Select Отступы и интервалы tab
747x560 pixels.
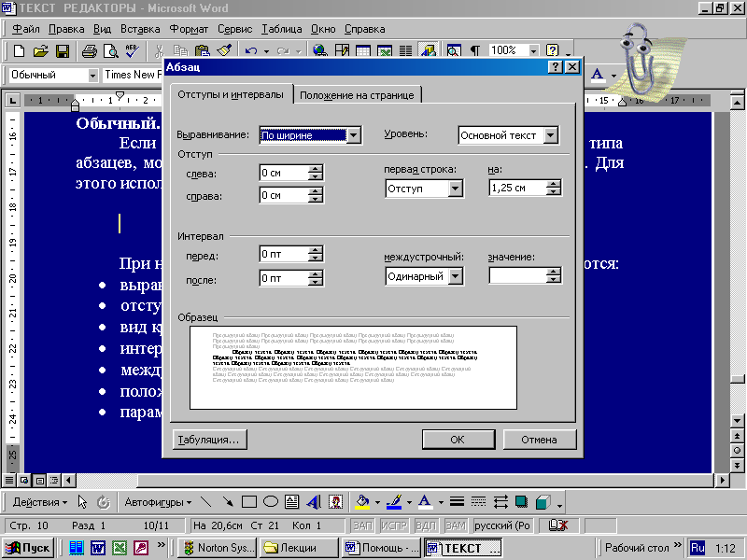(x=231, y=94)
